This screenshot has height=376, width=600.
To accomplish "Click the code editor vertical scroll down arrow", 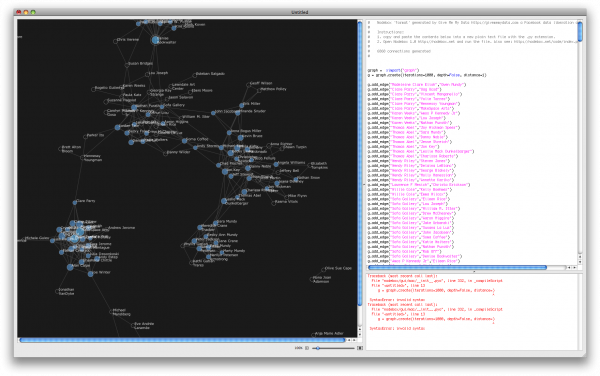I will pos(580,262).
